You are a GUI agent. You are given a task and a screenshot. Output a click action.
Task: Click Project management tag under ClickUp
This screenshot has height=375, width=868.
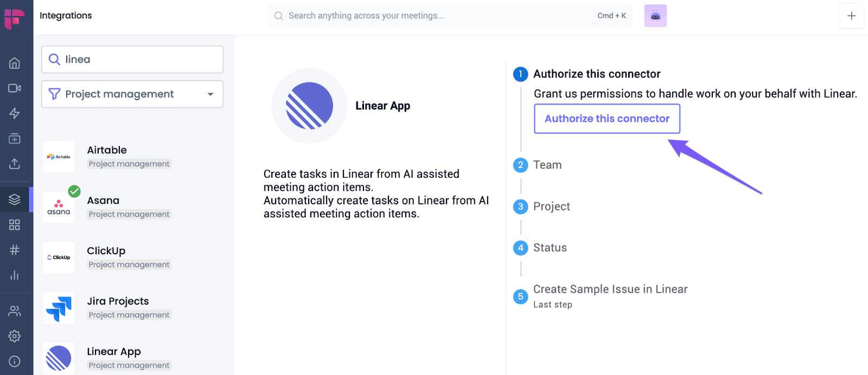pyautogui.click(x=129, y=264)
